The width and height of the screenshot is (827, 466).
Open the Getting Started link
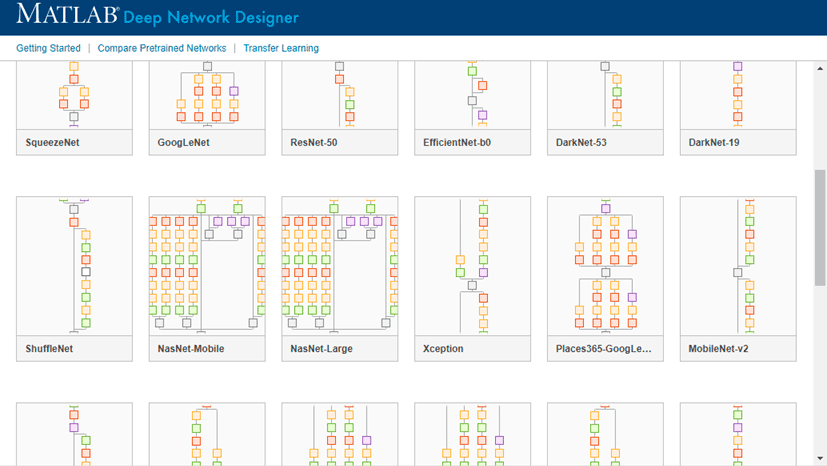point(48,48)
